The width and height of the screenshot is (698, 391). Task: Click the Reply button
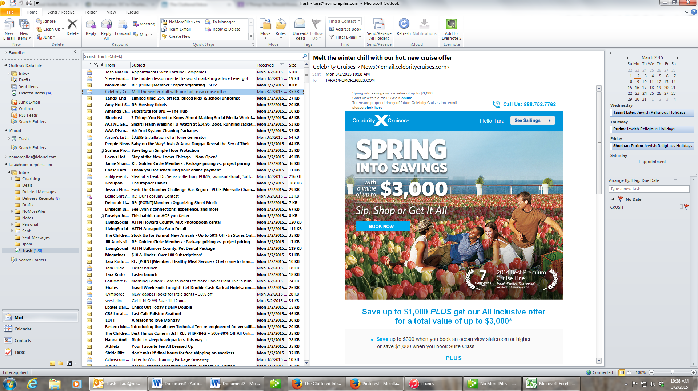91,28
